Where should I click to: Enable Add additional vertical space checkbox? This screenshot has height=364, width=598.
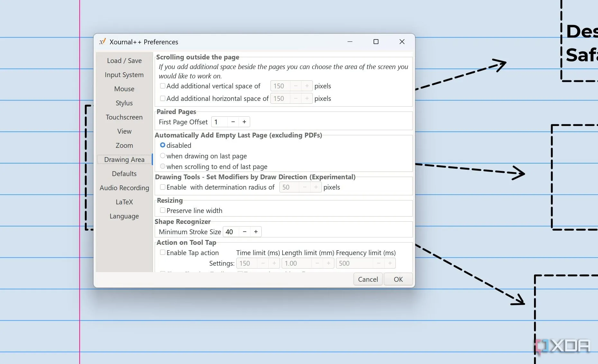[x=163, y=86]
